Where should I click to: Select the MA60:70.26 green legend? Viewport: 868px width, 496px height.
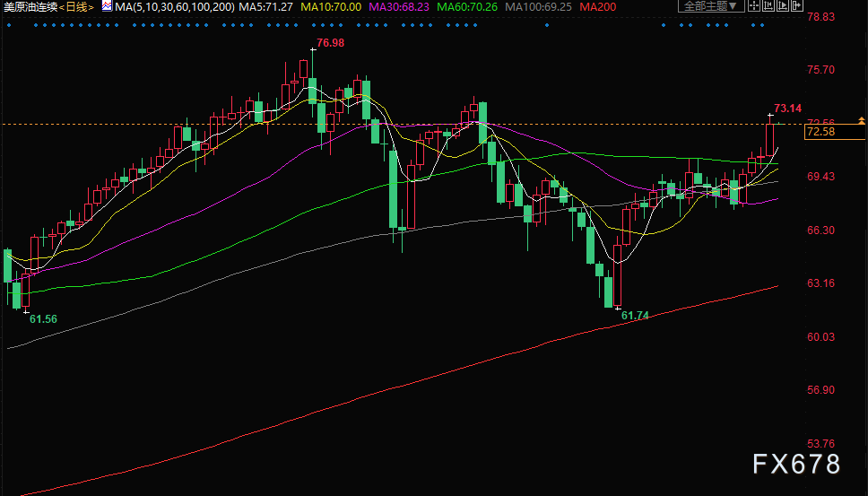tap(467, 8)
